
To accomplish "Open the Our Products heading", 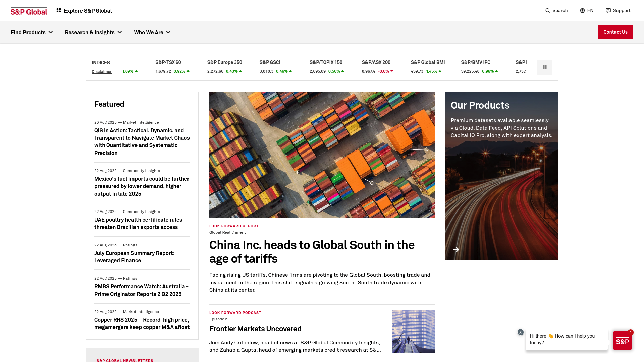I will tap(480, 105).
